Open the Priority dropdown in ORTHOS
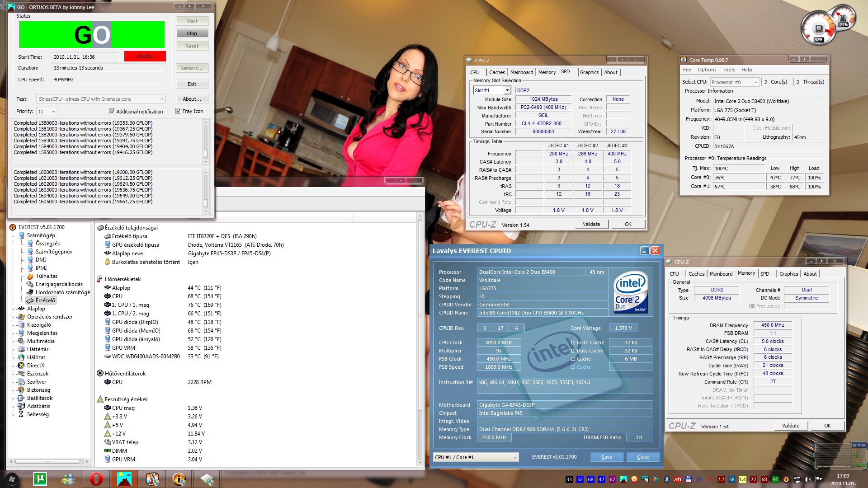Image resolution: width=868 pixels, height=488 pixels. coord(47,112)
